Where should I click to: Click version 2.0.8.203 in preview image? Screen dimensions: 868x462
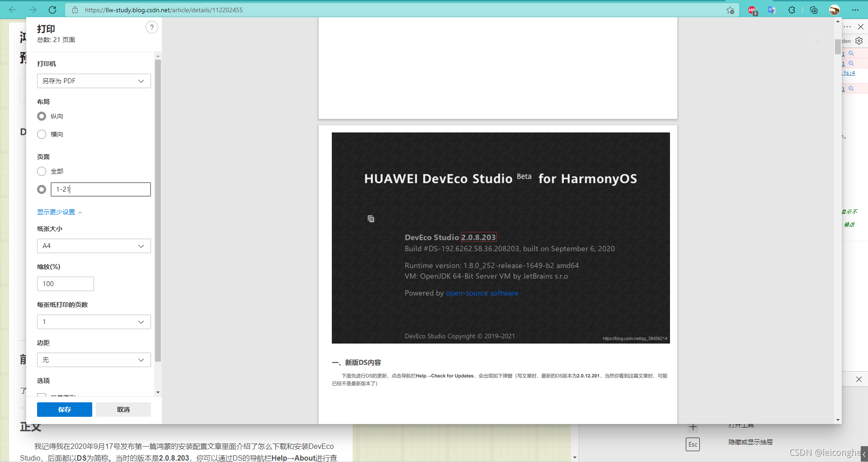pyautogui.click(x=478, y=237)
